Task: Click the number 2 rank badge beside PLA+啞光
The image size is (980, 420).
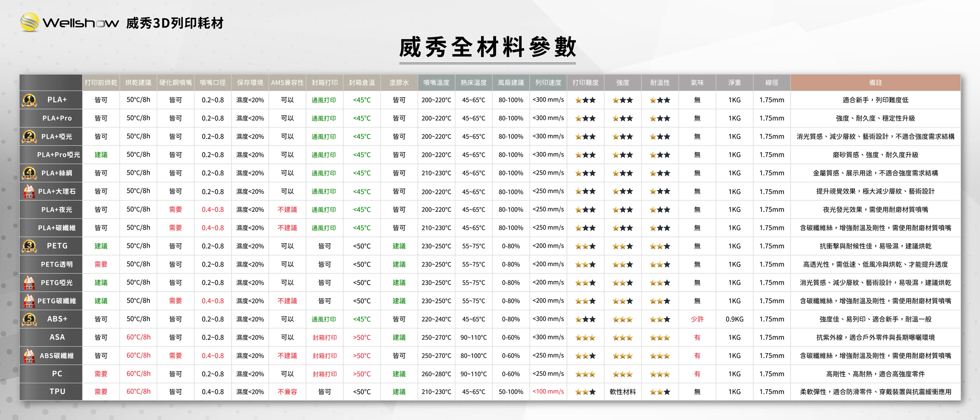Action: pyautogui.click(x=29, y=137)
